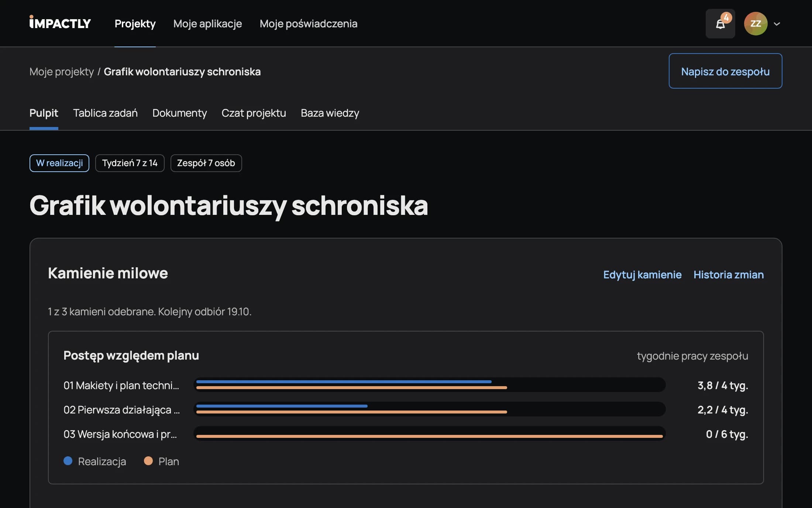Click the tygodnie pracy zespołu caption
This screenshot has height=508, width=812.
tap(692, 356)
